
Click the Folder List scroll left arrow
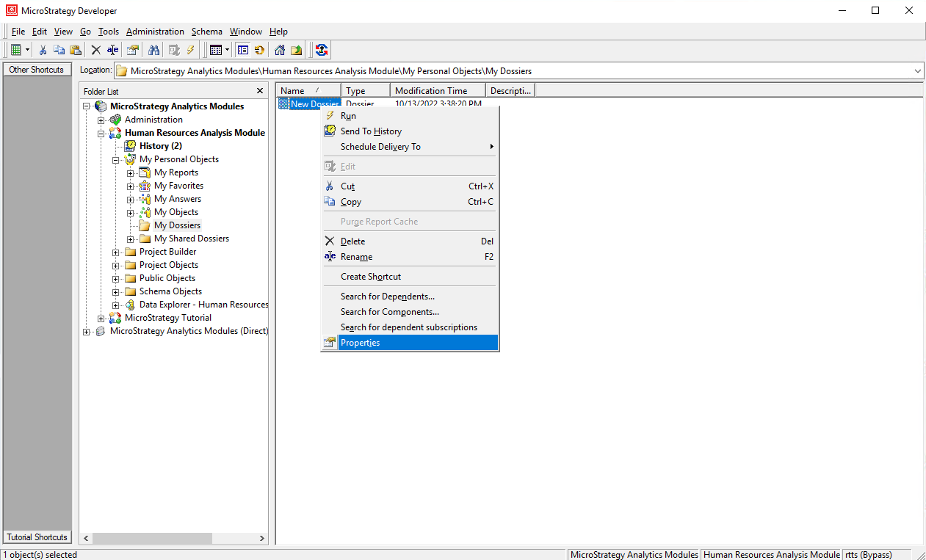[86, 538]
